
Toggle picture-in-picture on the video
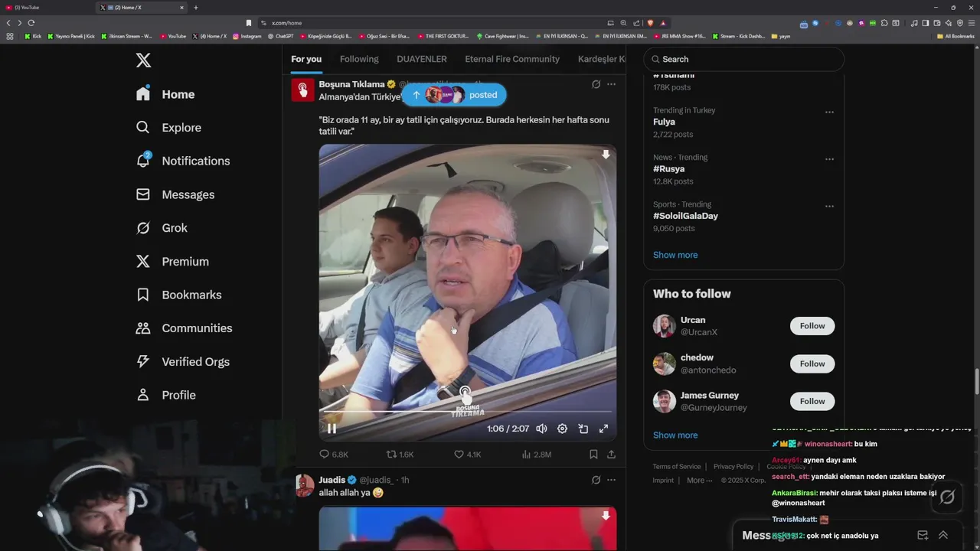point(583,429)
